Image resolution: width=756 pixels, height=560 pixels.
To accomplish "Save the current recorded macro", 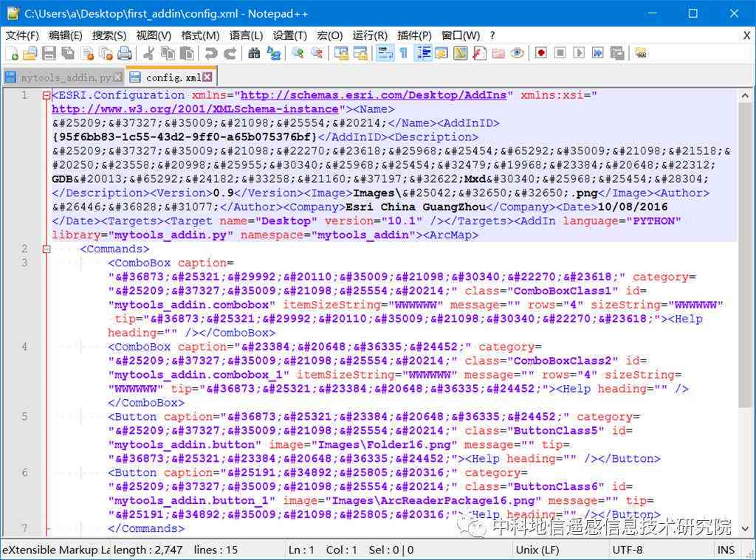I will 617,53.
